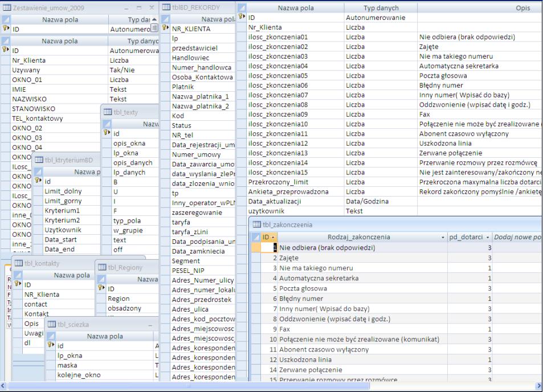
Task: Click the 'Poczta głosowa' record in tbl_zakonczeenia
Action: (303, 288)
